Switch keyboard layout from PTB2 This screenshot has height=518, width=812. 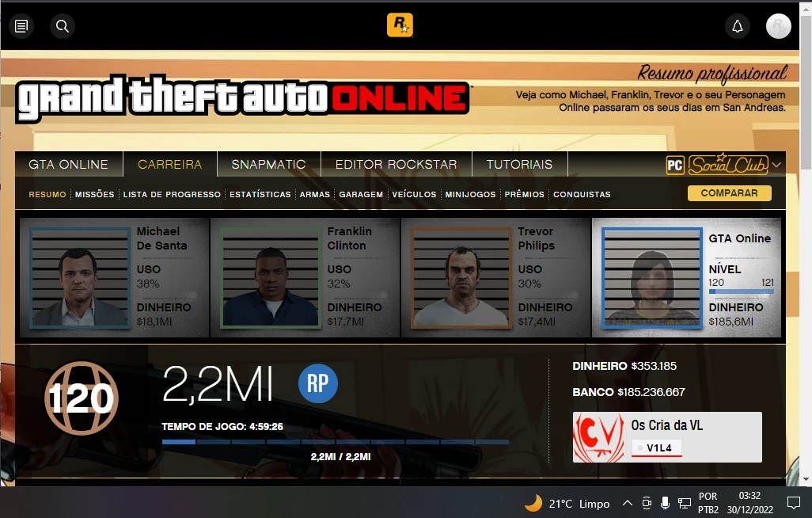[708, 503]
